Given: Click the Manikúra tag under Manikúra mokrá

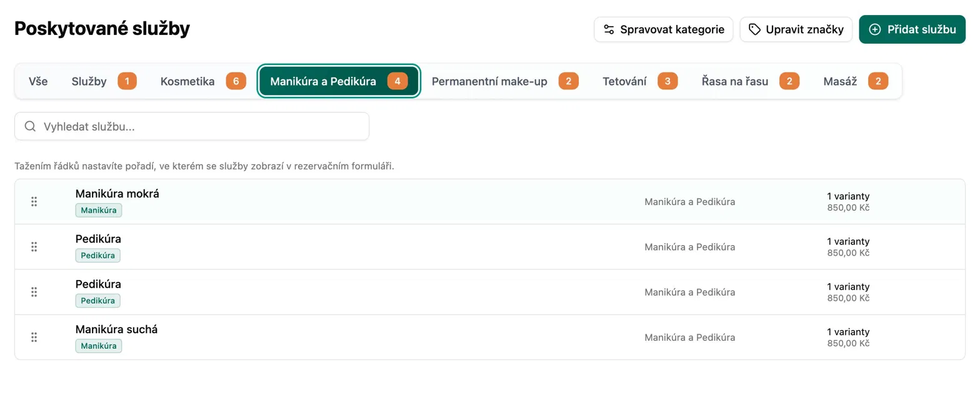Looking at the screenshot, I should (99, 210).
